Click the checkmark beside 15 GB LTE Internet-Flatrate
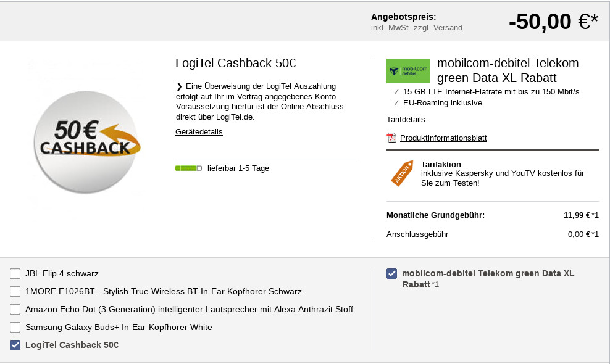Image resolution: width=610 pixels, height=364 pixels. tap(396, 92)
